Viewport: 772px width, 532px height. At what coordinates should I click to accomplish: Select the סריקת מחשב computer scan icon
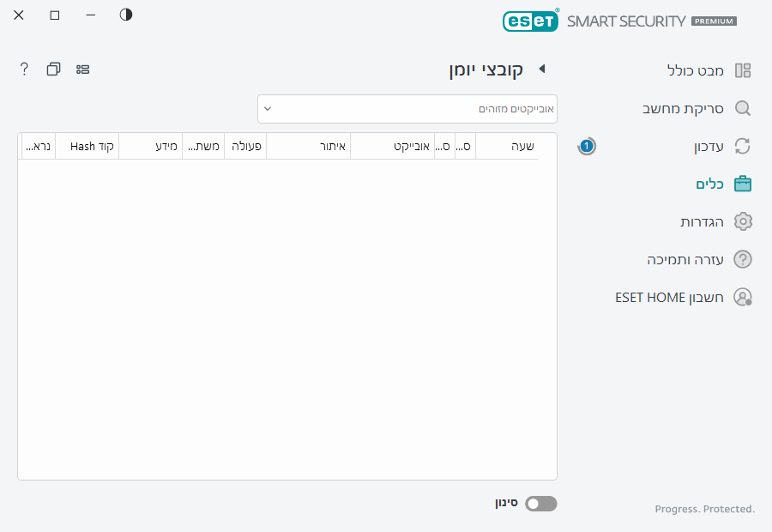point(743,108)
